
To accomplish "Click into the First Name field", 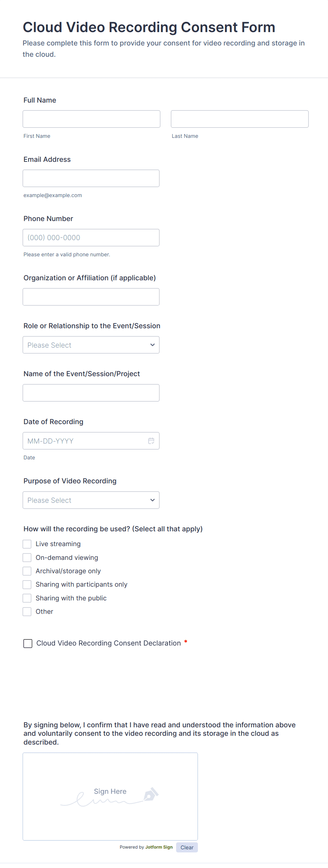I will pyautogui.click(x=91, y=119).
